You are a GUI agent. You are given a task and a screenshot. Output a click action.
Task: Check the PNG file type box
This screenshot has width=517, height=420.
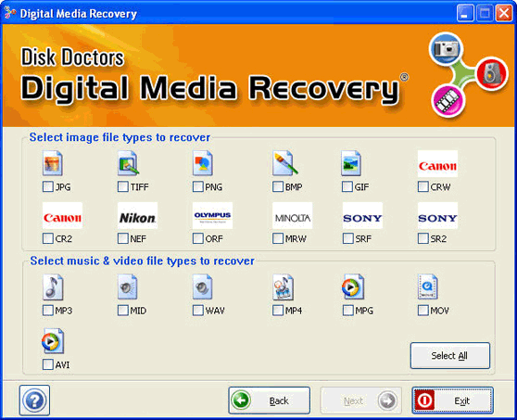coord(198,186)
